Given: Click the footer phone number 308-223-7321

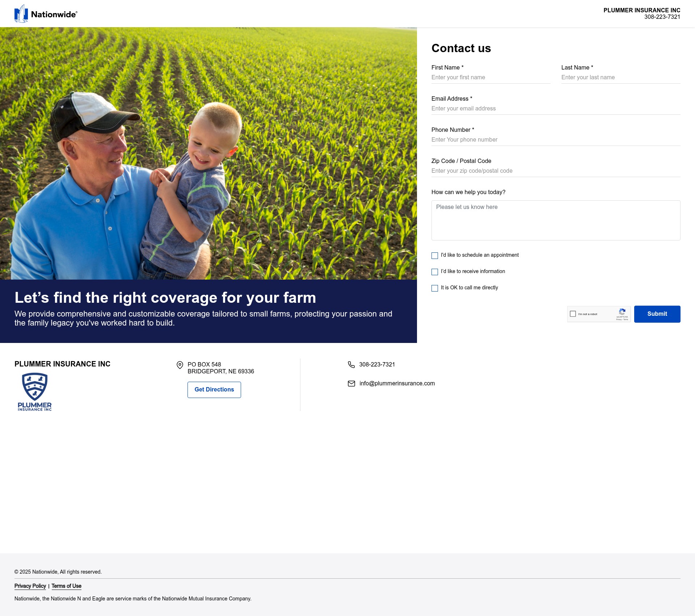Looking at the screenshot, I should [x=377, y=364].
